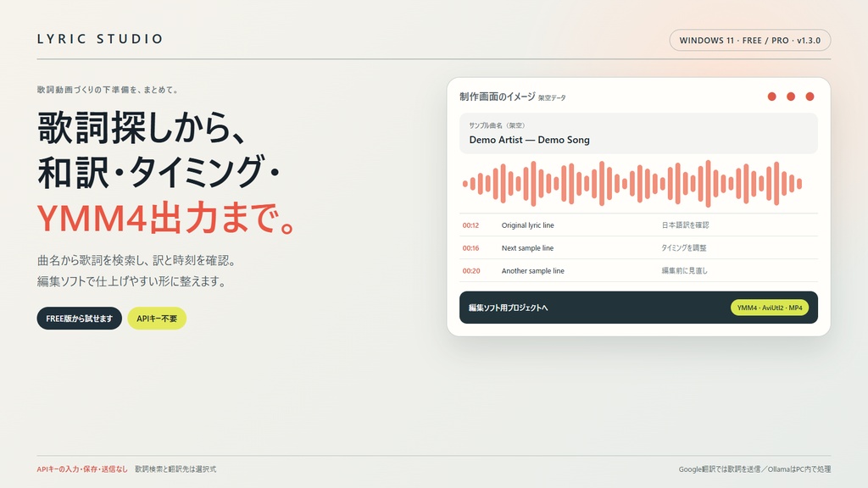The height and width of the screenshot is (488, 868).
Task: Click the 制作画面のイメージ panel heading
Action: 497,97
